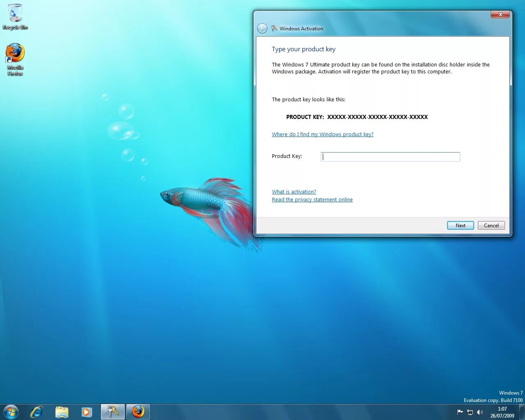Image resolution: width=525 pixels, height=420 pixels.
Task: Launch Internet Explorer from the taskbar
Action: (37, 412)
